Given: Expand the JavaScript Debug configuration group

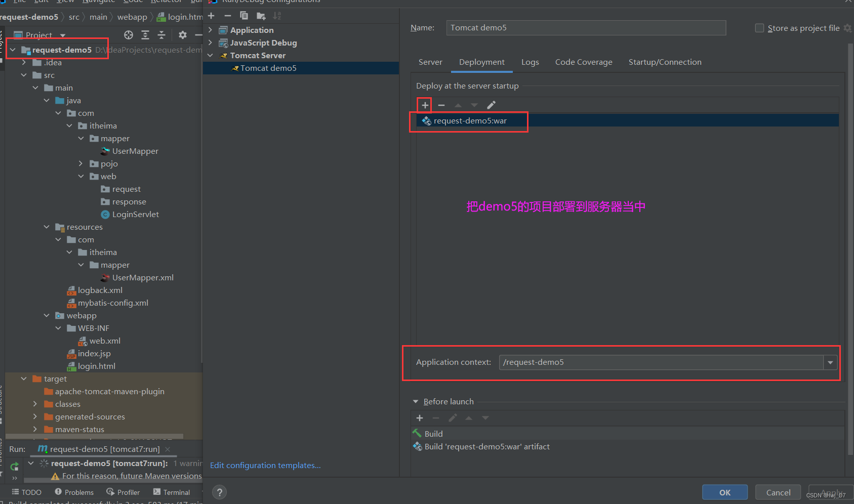Looking at the screenshot, I should (211, 43).
